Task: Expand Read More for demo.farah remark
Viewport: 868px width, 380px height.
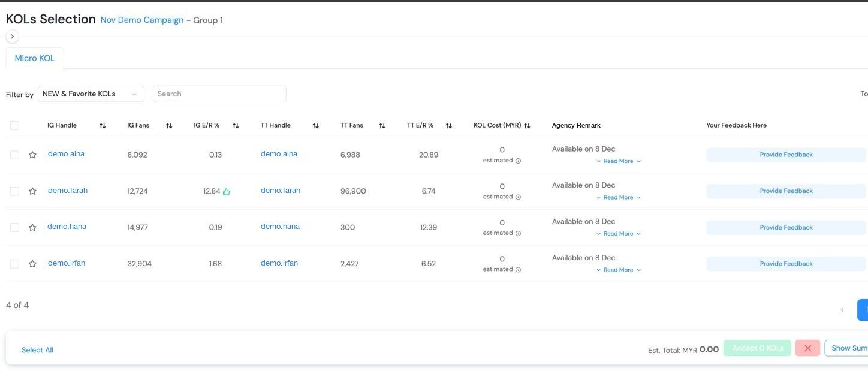Action: tap(619, 197)
